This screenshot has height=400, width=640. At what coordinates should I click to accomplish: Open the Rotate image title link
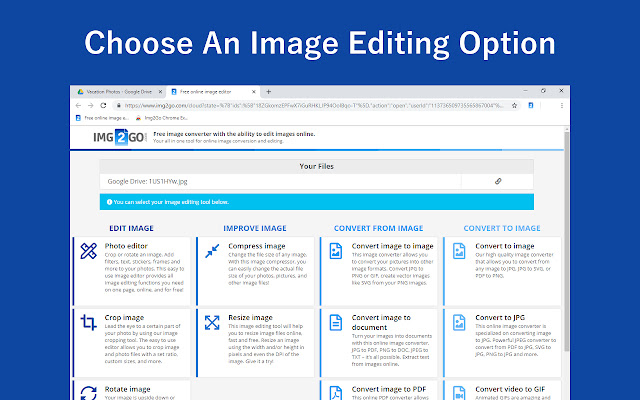127,389
